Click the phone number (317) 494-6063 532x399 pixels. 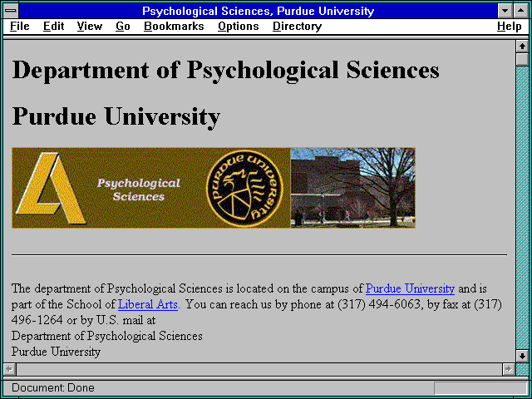point(379,304)
